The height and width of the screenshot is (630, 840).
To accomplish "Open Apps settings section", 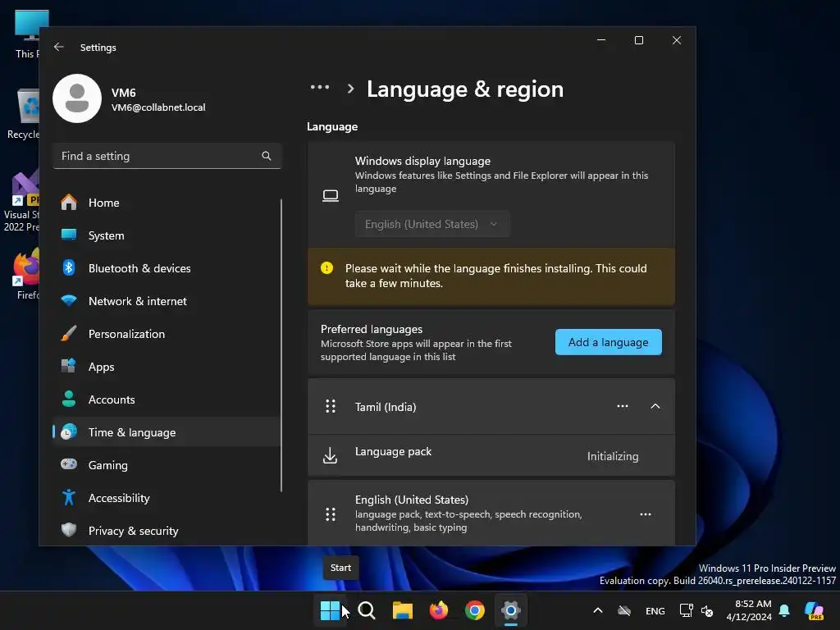I will 167,367.
